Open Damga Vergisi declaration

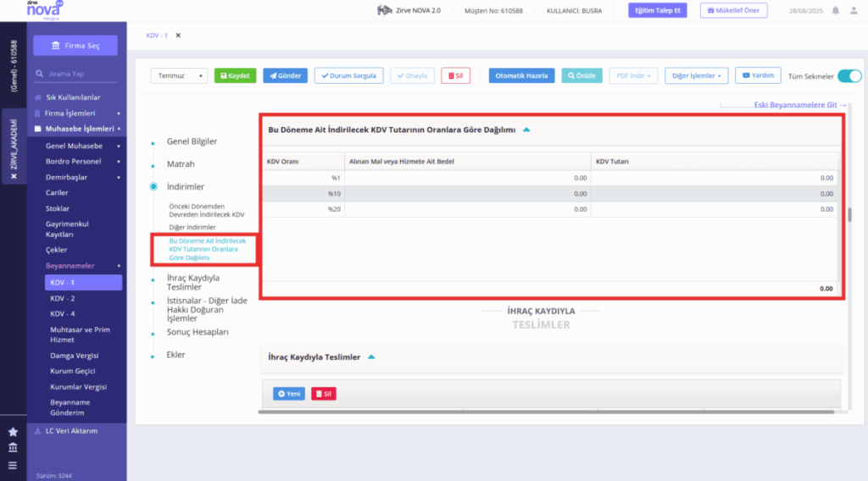[75, 356]
